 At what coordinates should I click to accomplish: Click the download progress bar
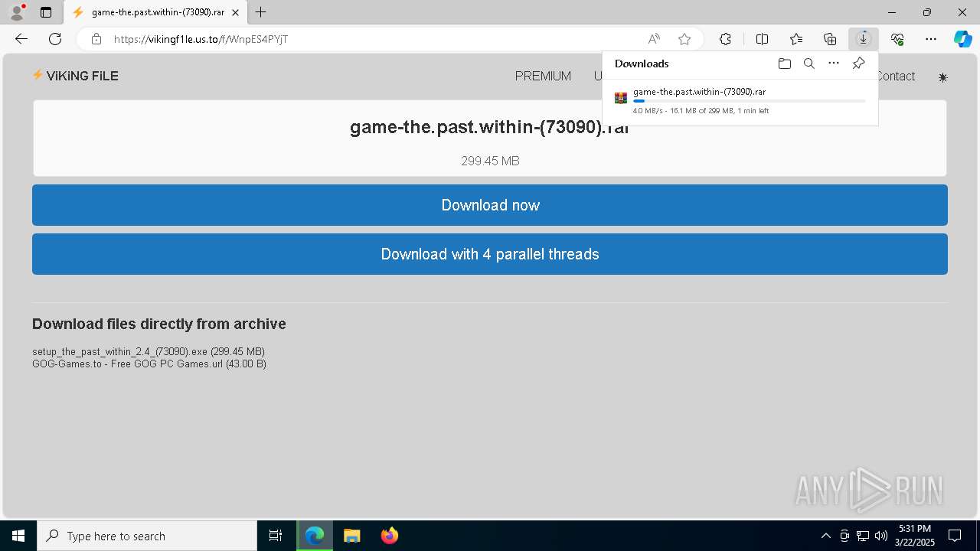point(749,101)
